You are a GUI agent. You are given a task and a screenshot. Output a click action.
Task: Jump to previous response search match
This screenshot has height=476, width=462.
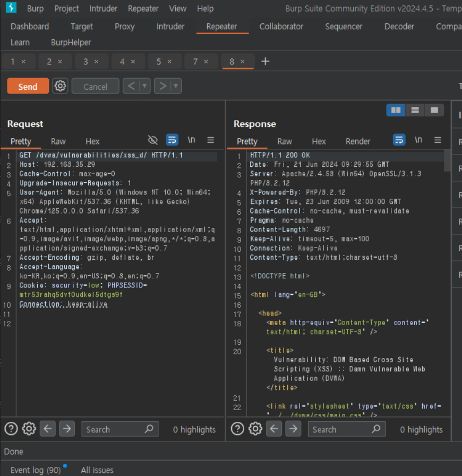click(x=274, y=429)
